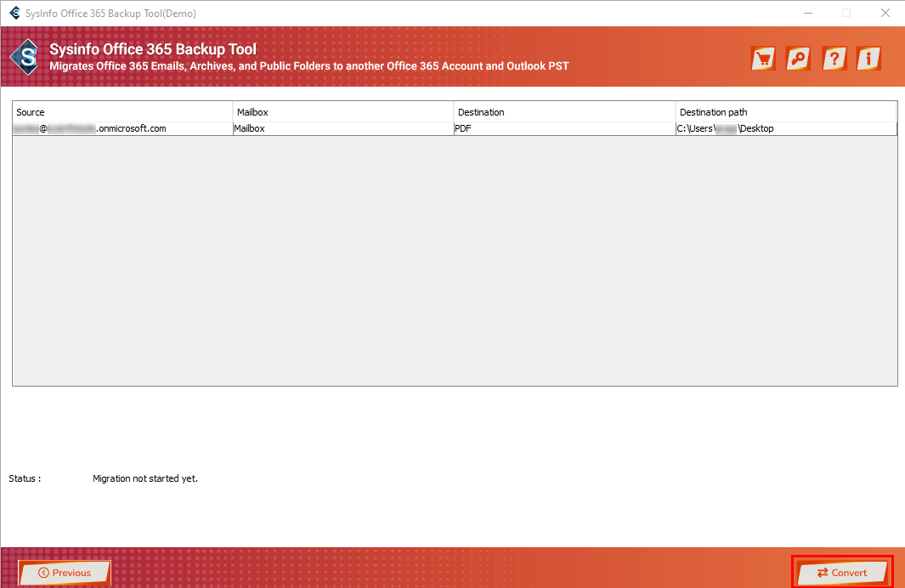
Task: Start migration with Convert button
Action: coord(842,573)
